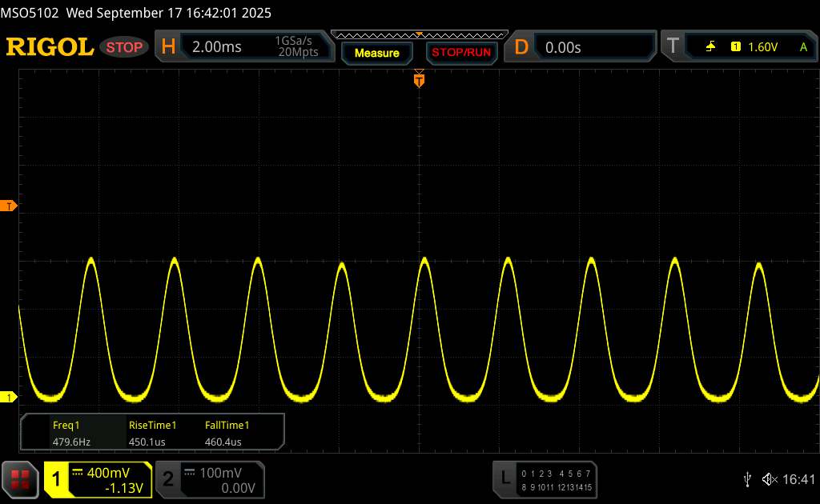Click the D delay icon
This screenshot has height=504, width=820.
point(521,47)
